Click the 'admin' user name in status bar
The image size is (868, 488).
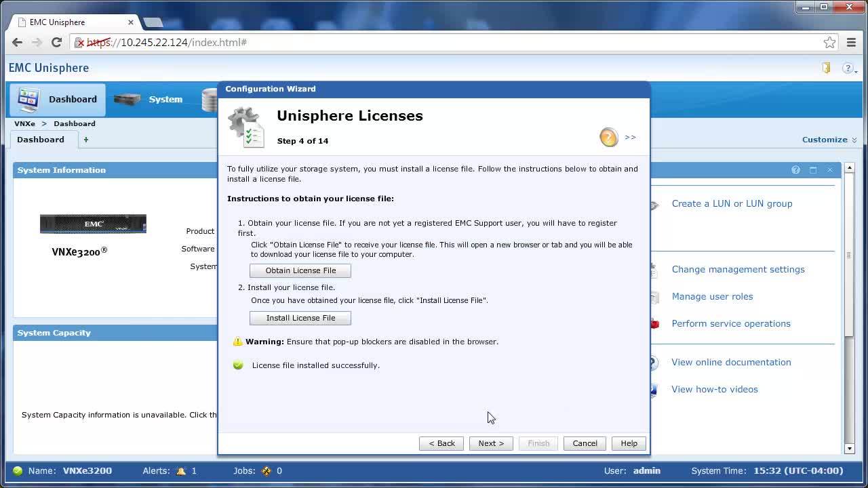[646, 470]
